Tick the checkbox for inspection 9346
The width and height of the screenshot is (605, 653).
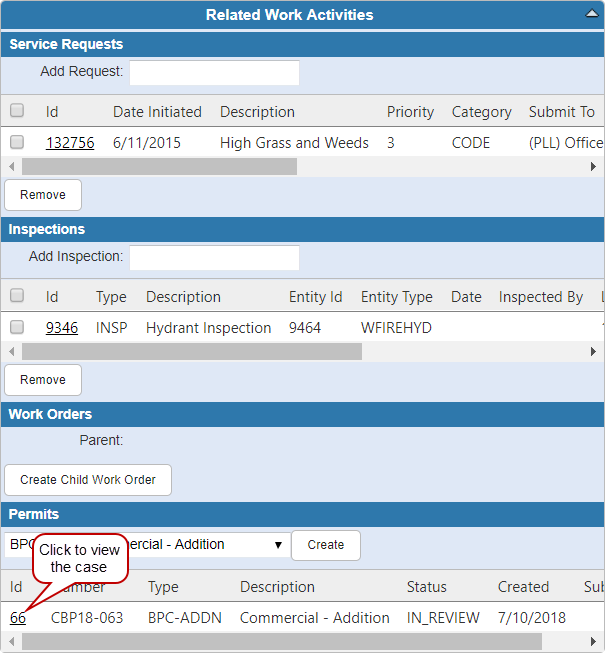[17, 328]
